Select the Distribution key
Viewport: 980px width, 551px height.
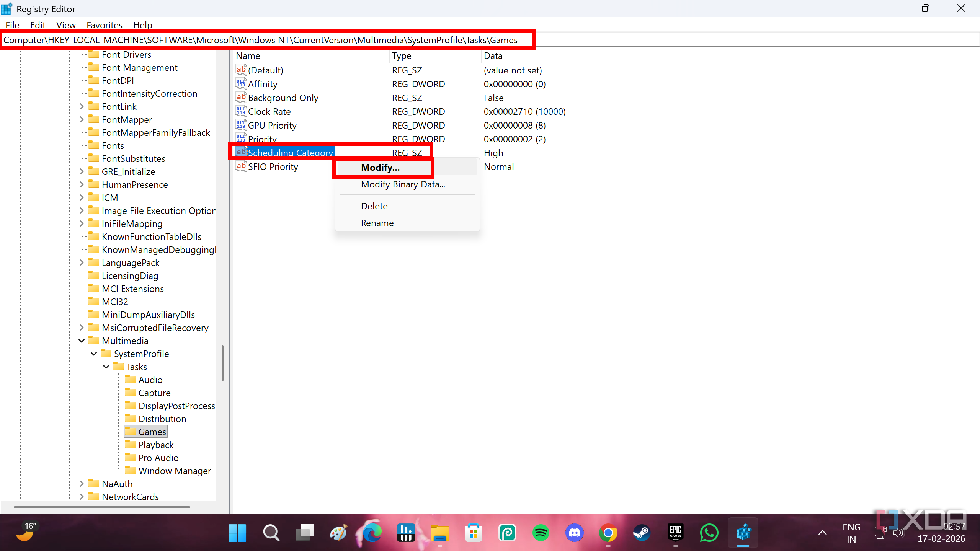point(162,419)
